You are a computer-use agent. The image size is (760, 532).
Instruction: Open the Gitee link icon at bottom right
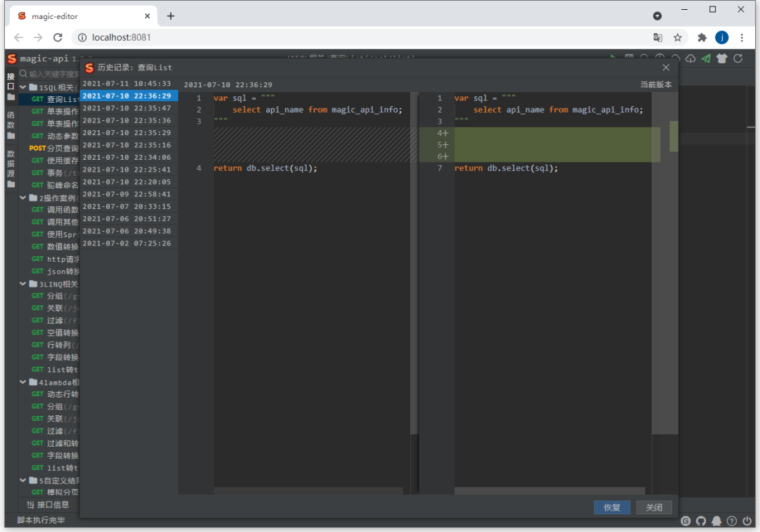point(685,521)
